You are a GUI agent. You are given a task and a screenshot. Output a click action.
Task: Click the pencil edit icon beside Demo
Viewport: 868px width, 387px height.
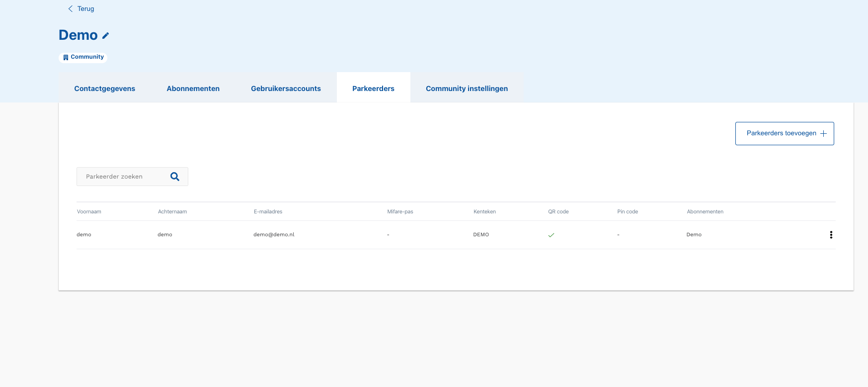pos(105,36)
